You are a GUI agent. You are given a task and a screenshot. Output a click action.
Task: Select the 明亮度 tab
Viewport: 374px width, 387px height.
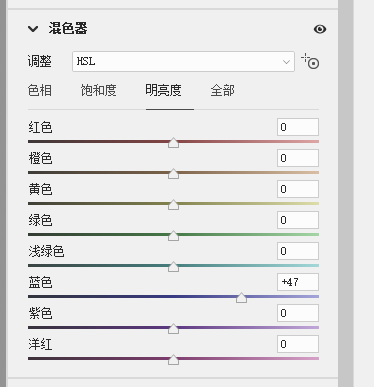coord(163,91)
